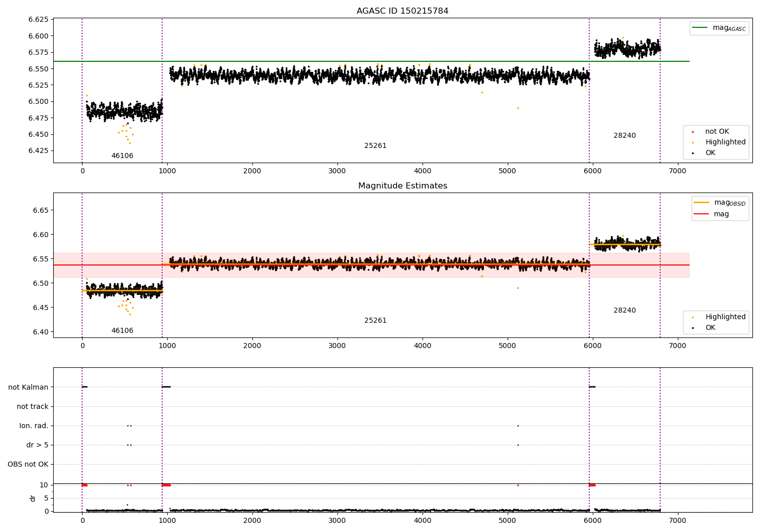Click the obsid label 46106 in the middle panel
760x532 pixels.
click(x=122, y=331)
